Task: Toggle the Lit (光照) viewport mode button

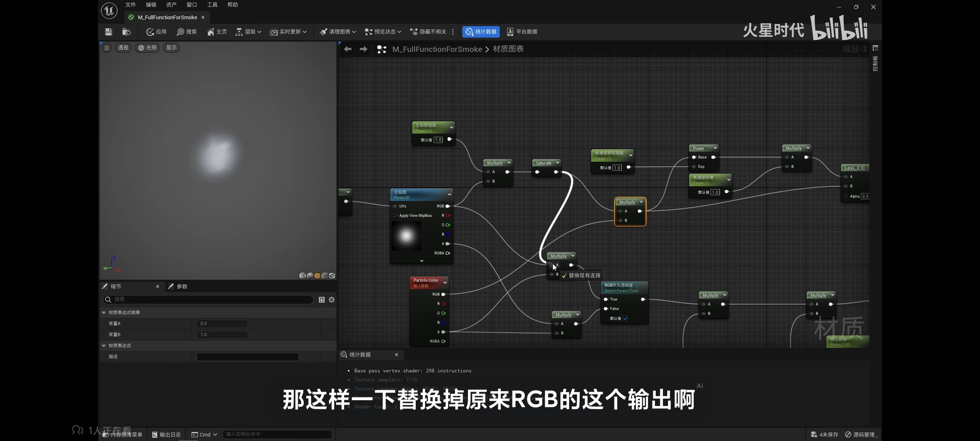Action: 147,48
